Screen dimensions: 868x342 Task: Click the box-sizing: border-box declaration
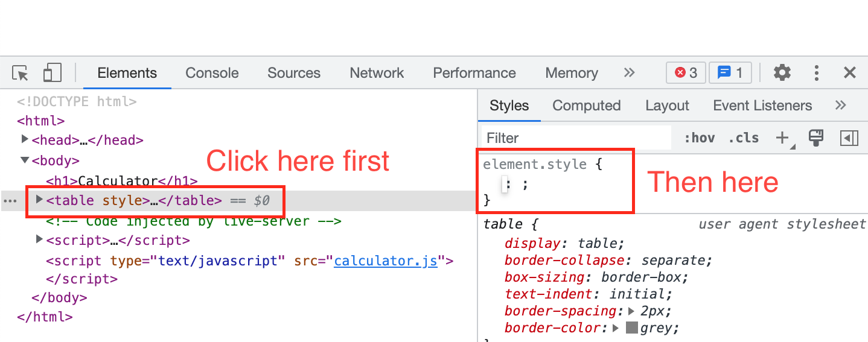[x=596, y=277]
